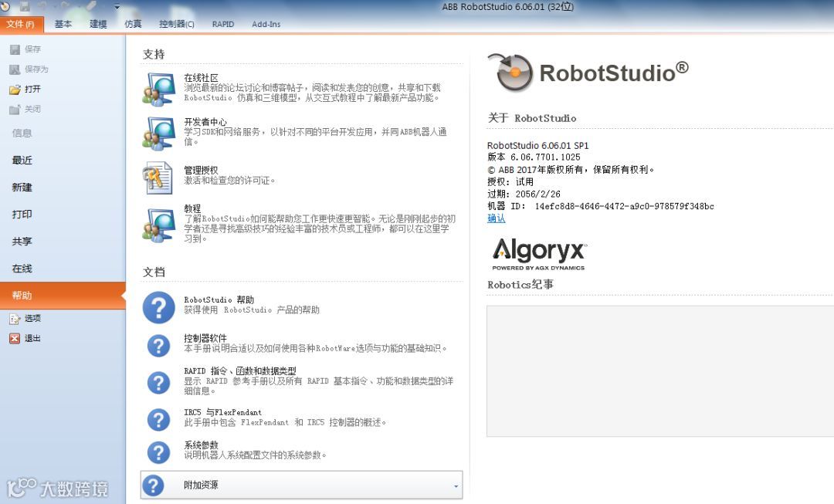Click the manage licenses (管理授权) icon
This screenshot has width=834, height=504.
(158, 178)
